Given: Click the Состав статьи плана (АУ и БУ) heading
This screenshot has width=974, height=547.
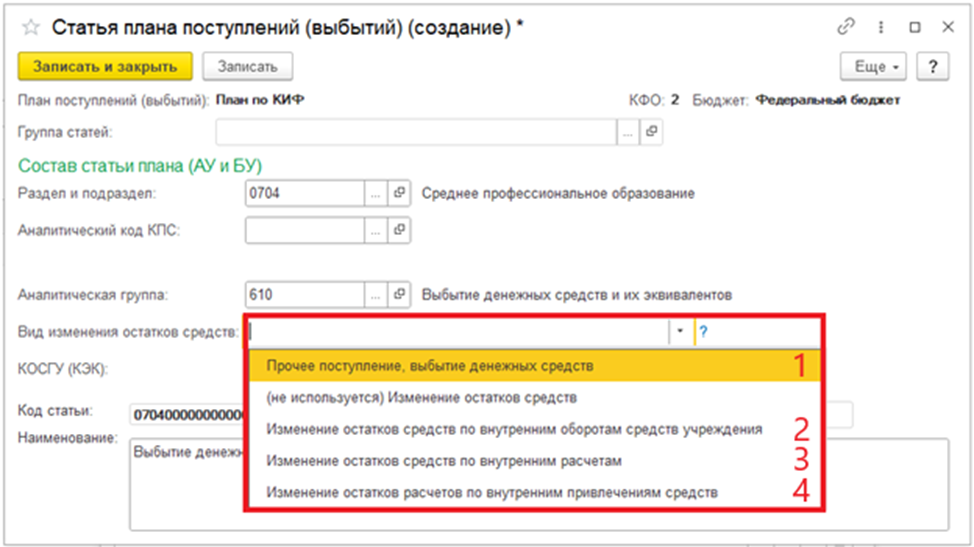Looking at the screenshot, I should 140,166.
